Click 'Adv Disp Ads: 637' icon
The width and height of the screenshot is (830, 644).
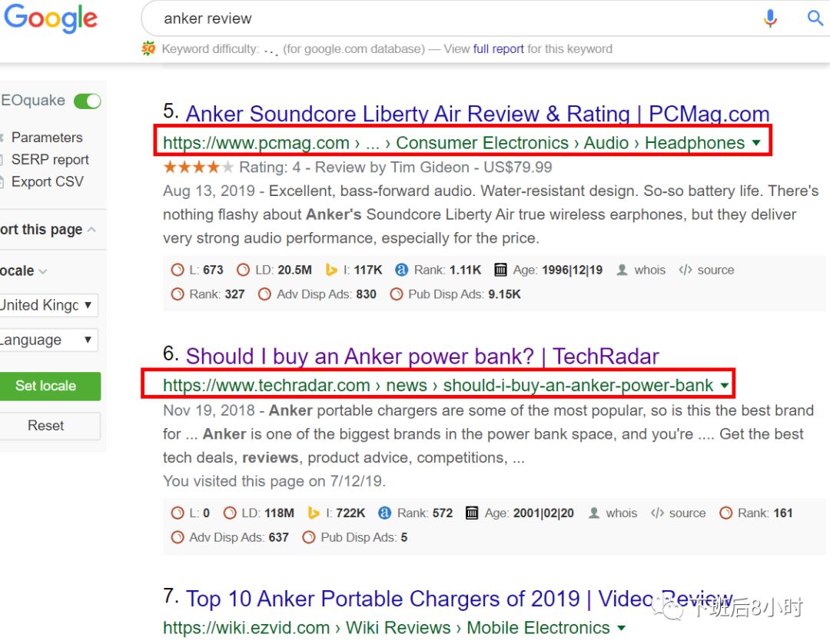pyautogui.click(x=178, y=537)
